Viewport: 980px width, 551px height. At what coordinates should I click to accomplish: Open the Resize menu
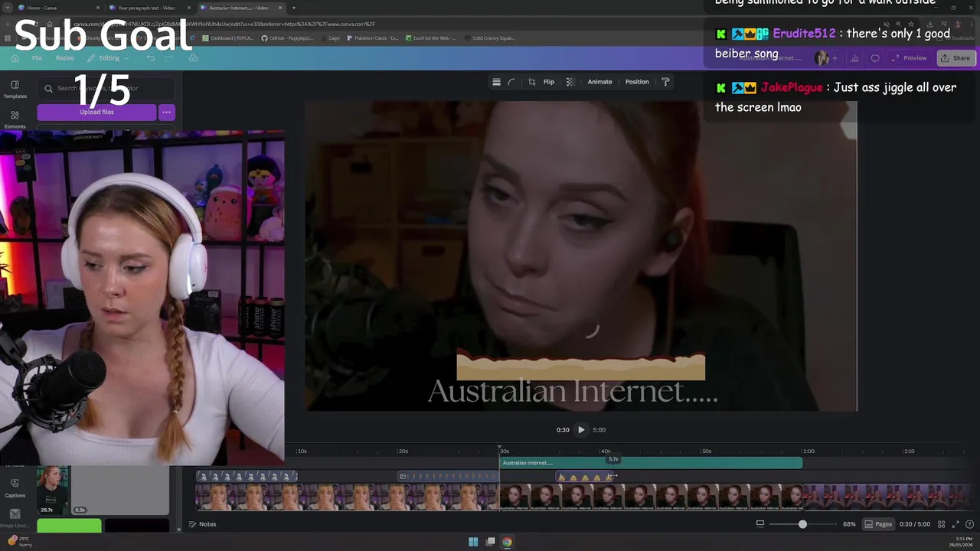pyautogui.click(x=64, y=58)
